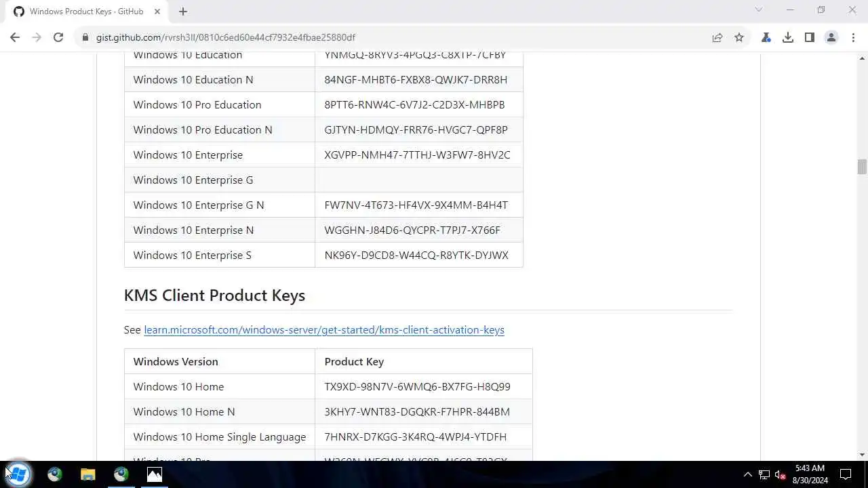The height and width of the screenshot is (488, 868).
Task: Launch the Edge-style browser from taskbar
Action: 55,474
